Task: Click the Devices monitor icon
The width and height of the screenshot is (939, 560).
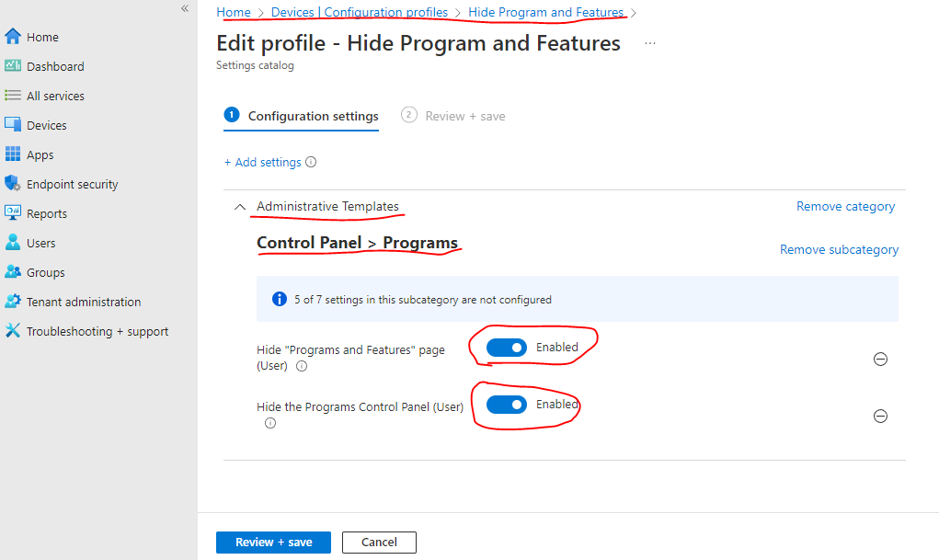Action: coord(13,124)
